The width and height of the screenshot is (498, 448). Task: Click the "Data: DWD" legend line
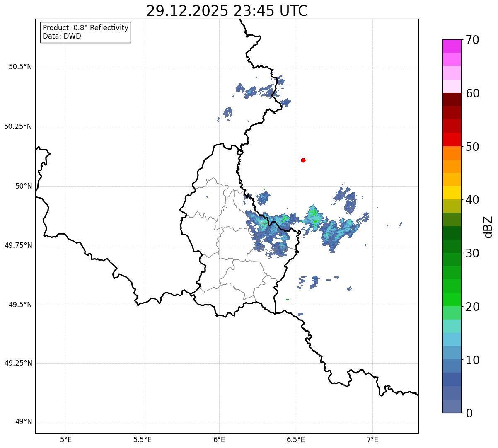[62, 36]
